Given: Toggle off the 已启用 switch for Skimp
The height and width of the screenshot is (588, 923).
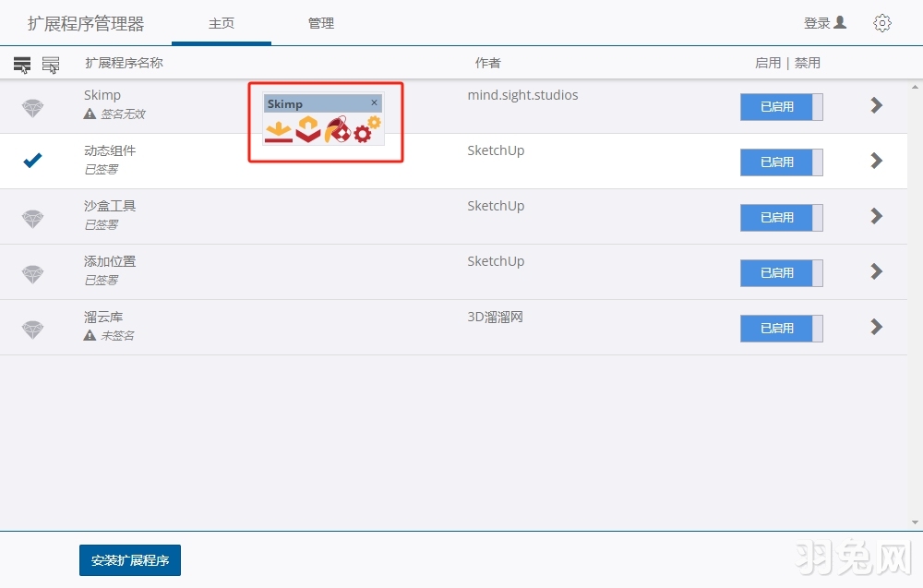Looking at the screenshot, I should pos(781,106).
